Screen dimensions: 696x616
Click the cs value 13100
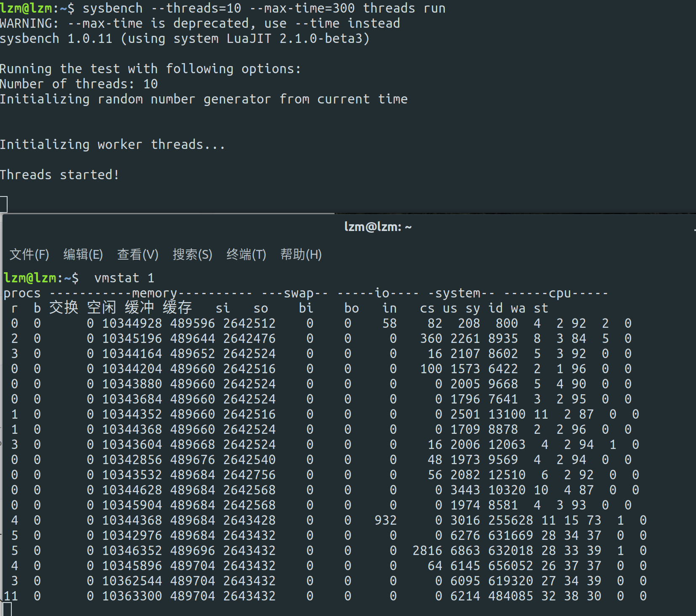[x=507, y=414]
